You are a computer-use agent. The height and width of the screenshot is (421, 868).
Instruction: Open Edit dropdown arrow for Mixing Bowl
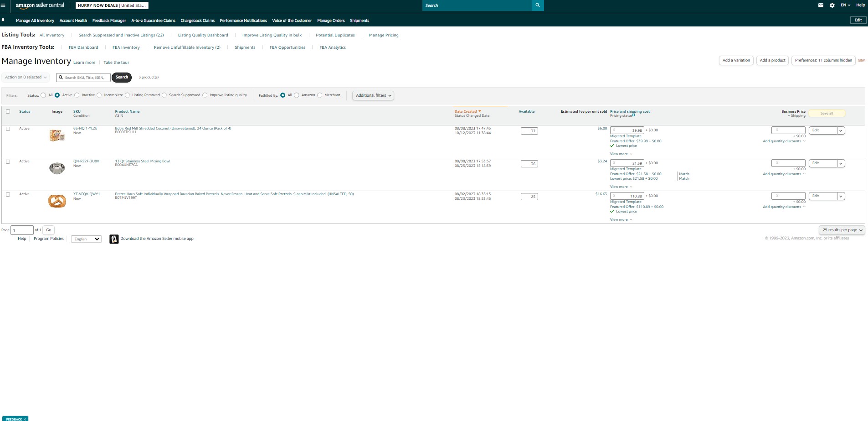coord(841,163)
